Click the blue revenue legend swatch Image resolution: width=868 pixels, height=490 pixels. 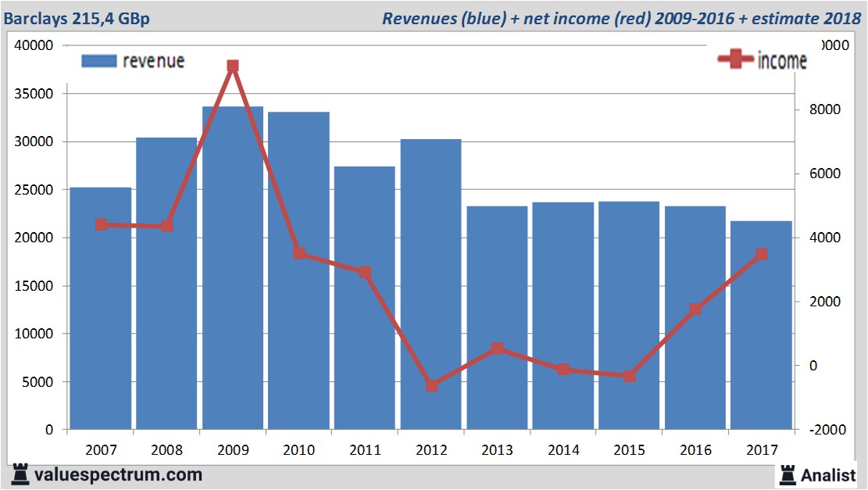pos(99,61)
